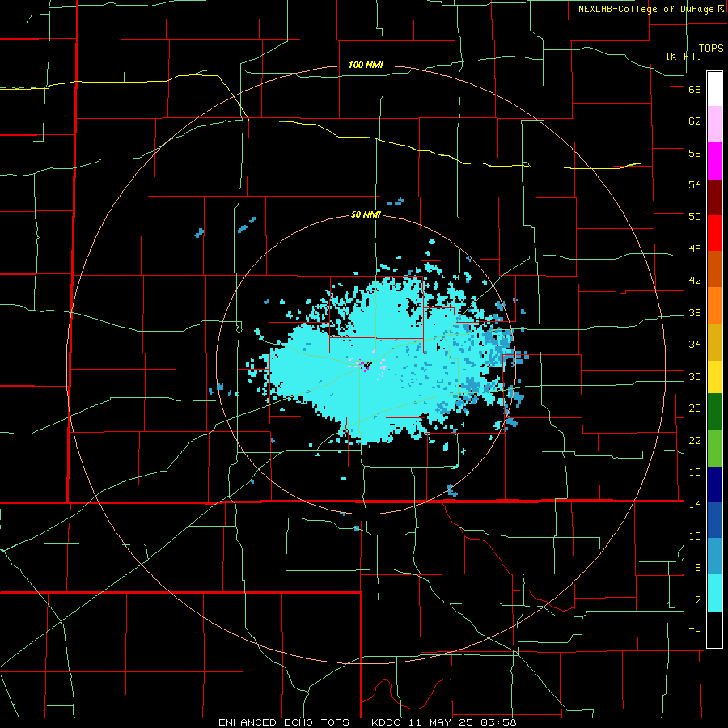This screenshot has height=728, width=728.
Task: Click the light green 26 kft legend swatch
Action: tap(714, 448)
